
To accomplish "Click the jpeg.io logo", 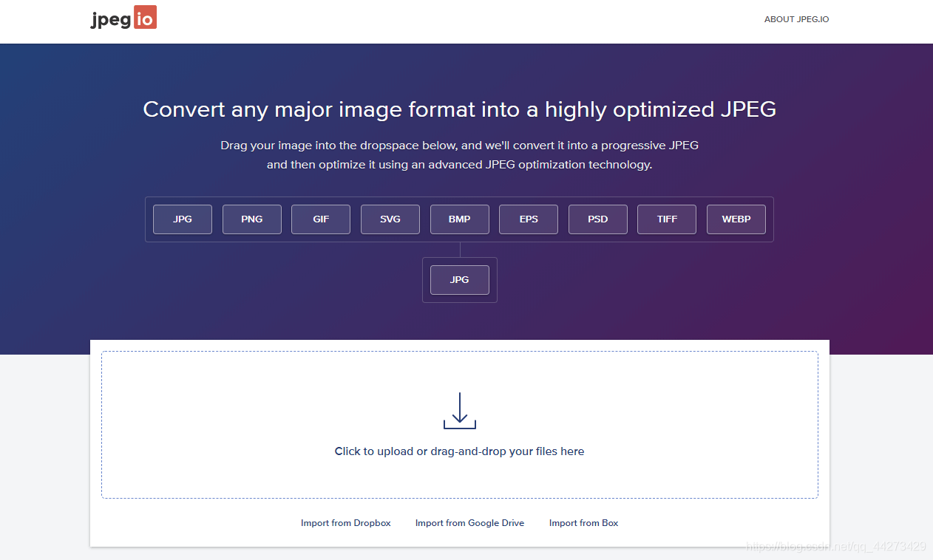I will click(123, 18).
